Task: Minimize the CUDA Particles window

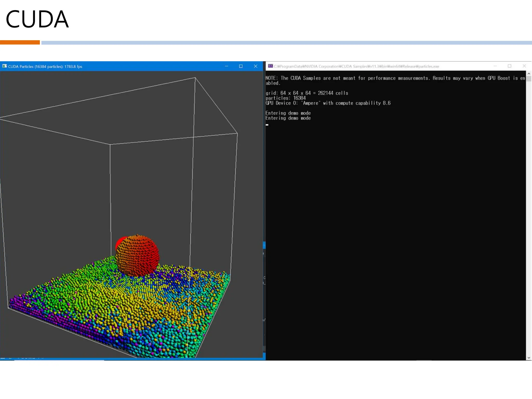Action: [227, 66]
